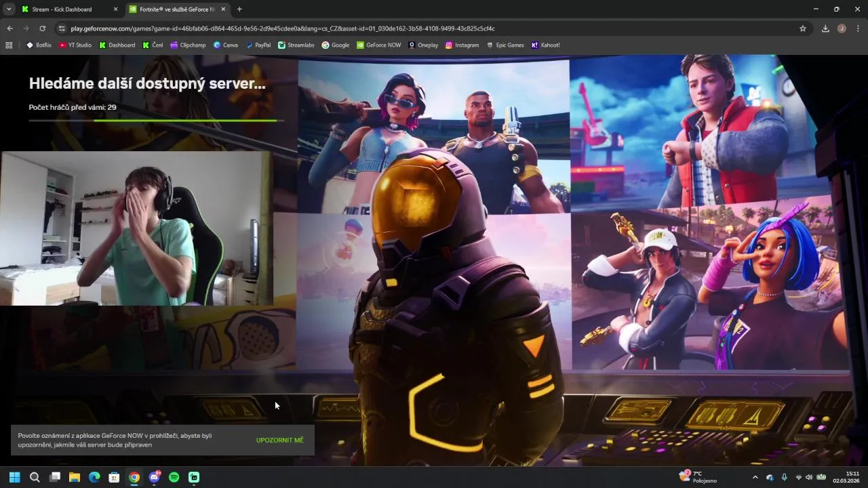Screen dimensions: 868x488
Task: Open Oneplay bookmark
Action: pos(423,45)
